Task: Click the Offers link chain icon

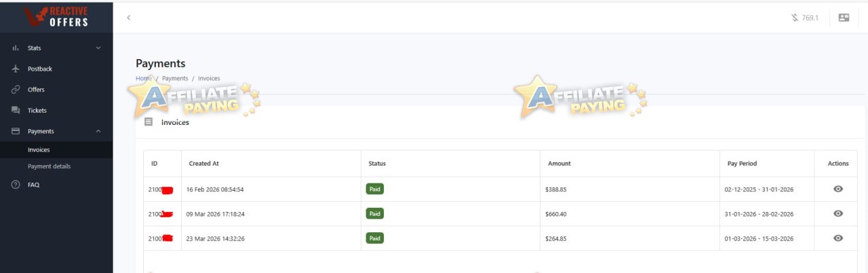Action: [16, 90]
